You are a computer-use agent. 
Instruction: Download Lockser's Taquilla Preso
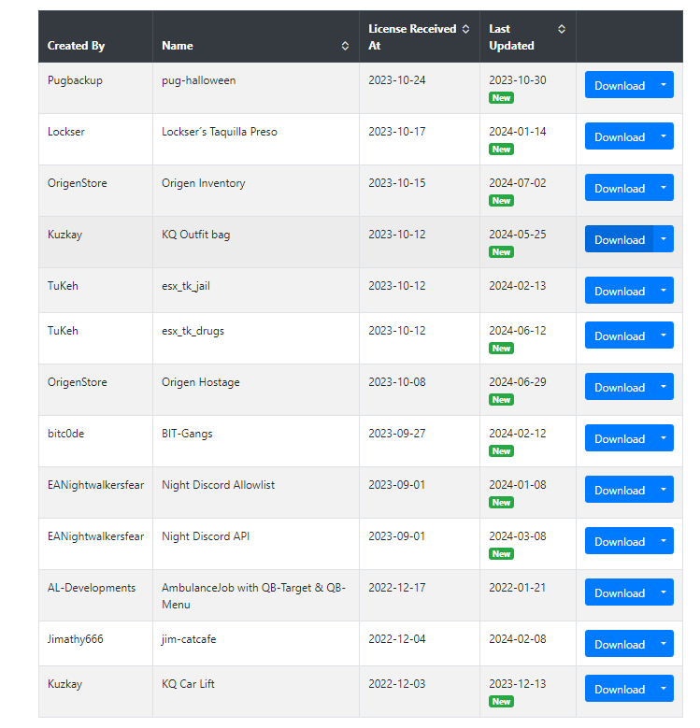pos(620,136)
